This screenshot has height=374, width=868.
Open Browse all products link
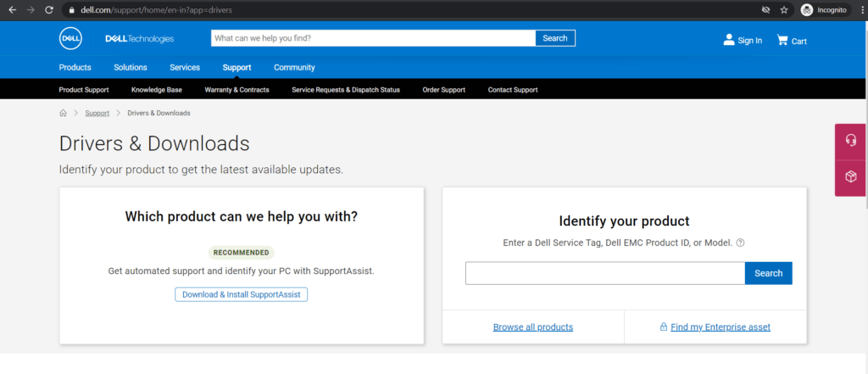click(533, 327)
